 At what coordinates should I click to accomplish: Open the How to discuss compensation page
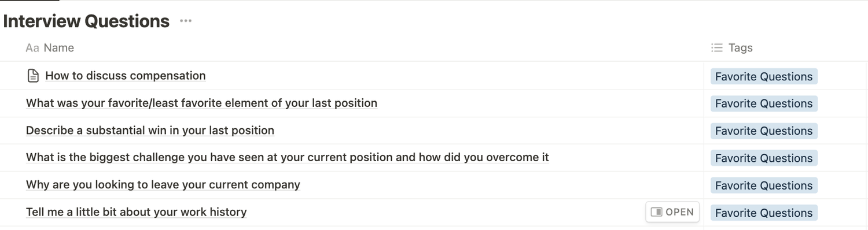coord(126,76)
